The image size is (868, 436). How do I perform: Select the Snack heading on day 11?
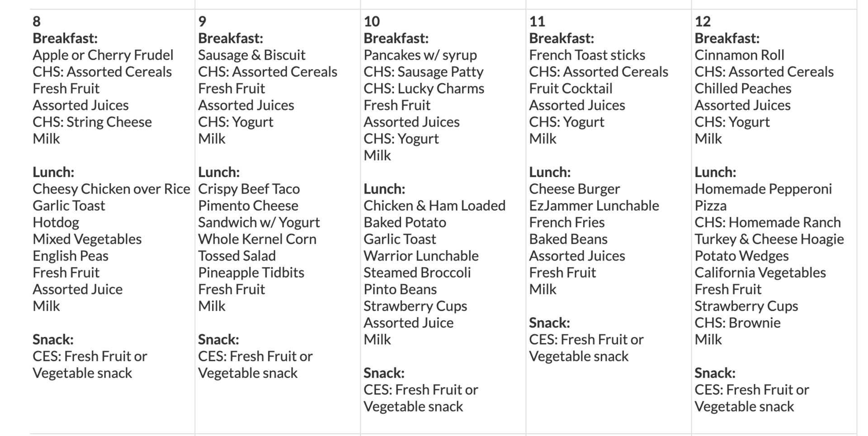pyautogui.click(x=549, y=323)
